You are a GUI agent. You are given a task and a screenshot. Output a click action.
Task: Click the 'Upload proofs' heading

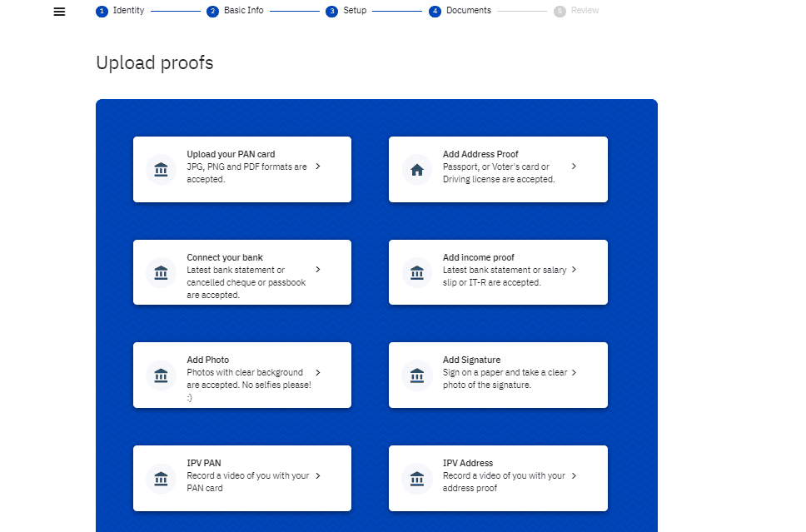[x=155, y=62]
